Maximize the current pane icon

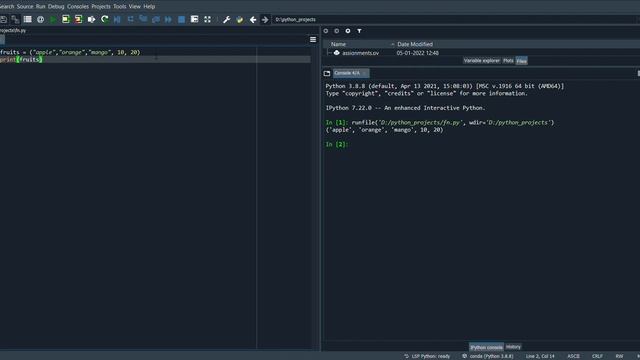click(194, 19)
